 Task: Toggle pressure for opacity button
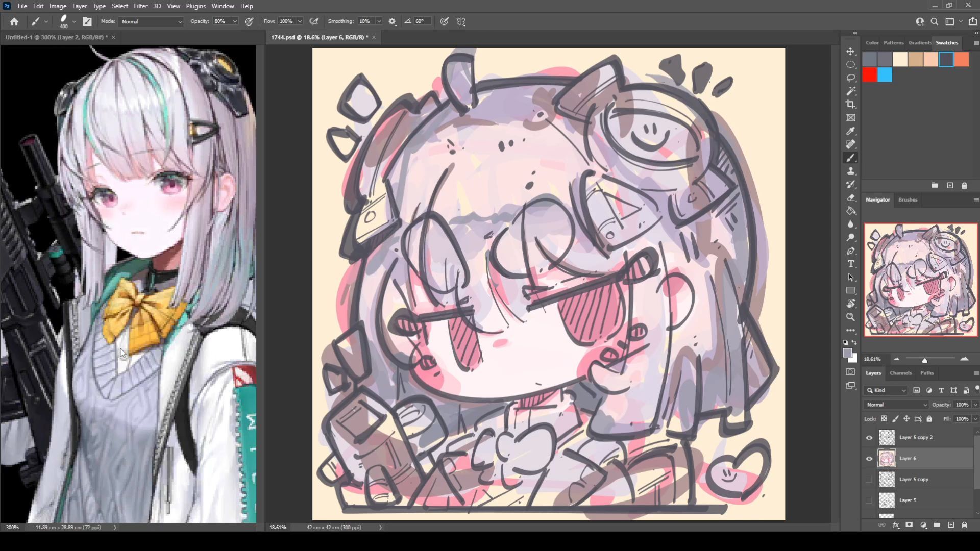pyautogui.click(x=249, y=21)
